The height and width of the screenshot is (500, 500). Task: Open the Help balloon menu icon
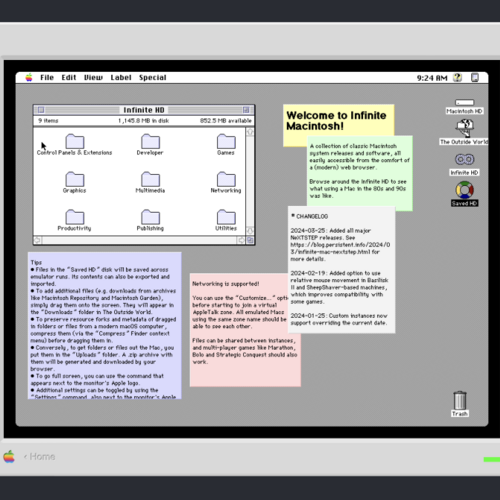[458, 78]
